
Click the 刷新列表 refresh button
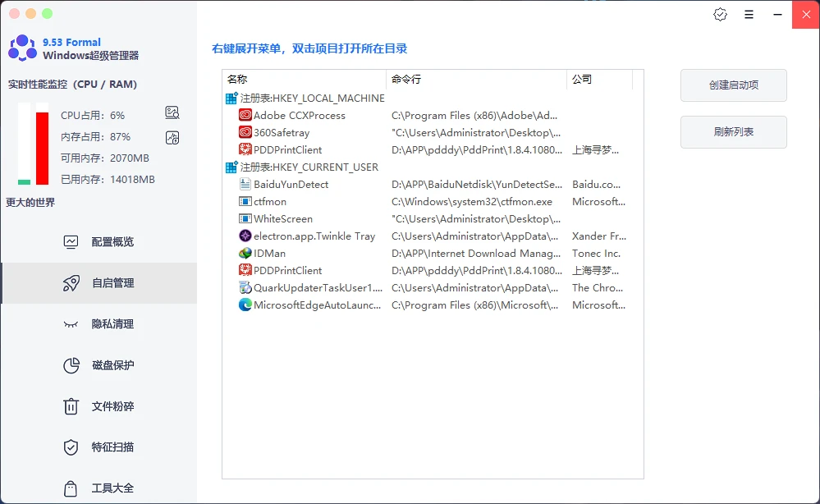pos(733,132)
